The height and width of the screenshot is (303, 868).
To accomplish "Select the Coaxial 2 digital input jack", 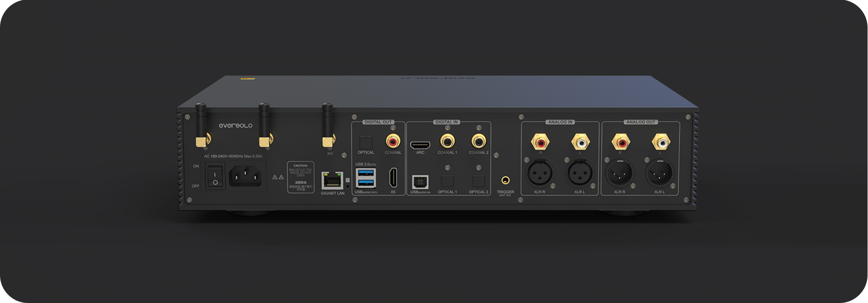I will coord(478,142).
